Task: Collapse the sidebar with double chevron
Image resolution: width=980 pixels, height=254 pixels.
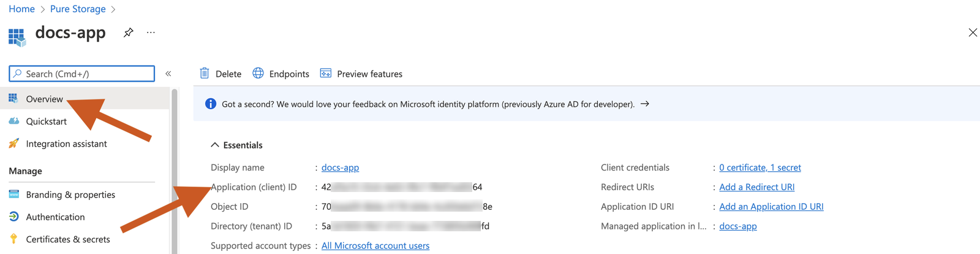Action: click(x=168, y=74)
